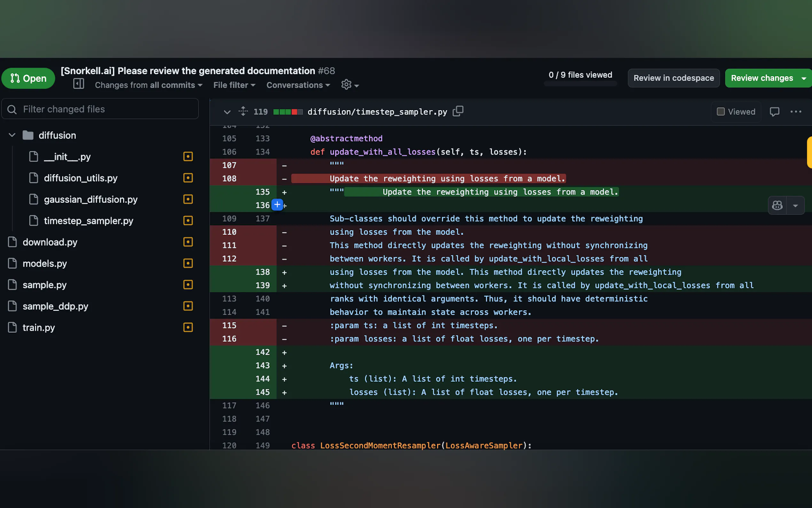
Task: Click the comment on file icon
Action: [x=774, y=112]
